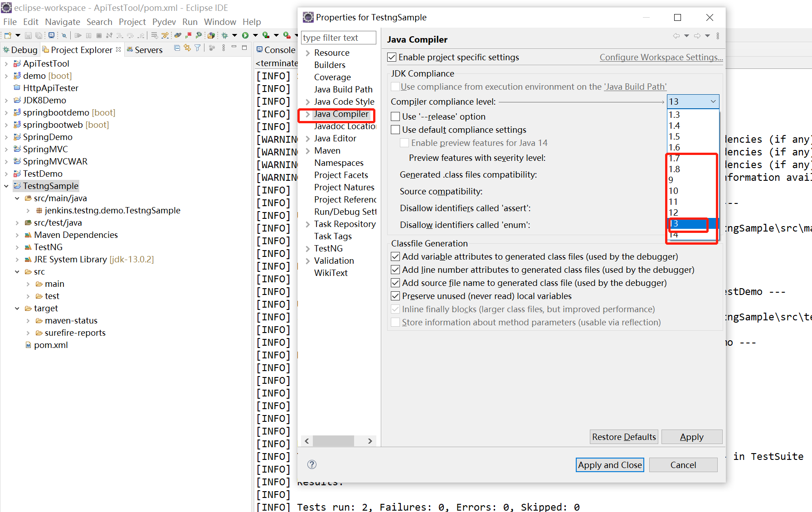Click the properties tree horizontal scrollbar thumb
The width and height of the screenshot is (812, 512).
pos(333,441)
